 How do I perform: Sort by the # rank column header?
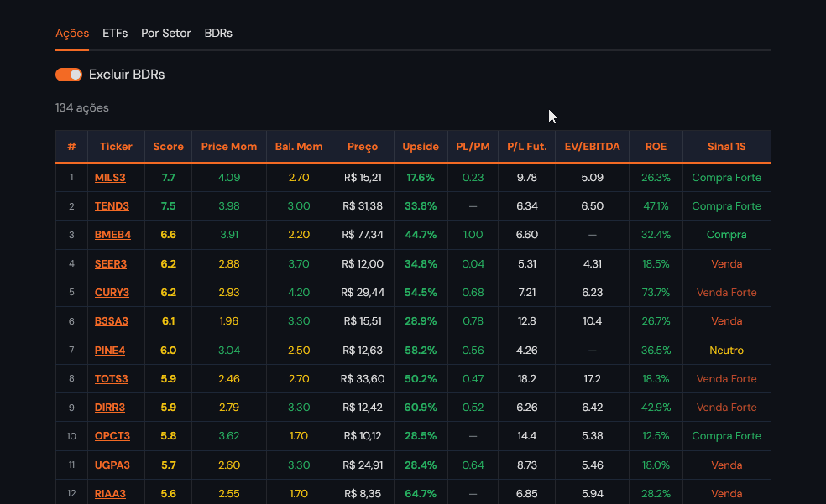(71, 147)
